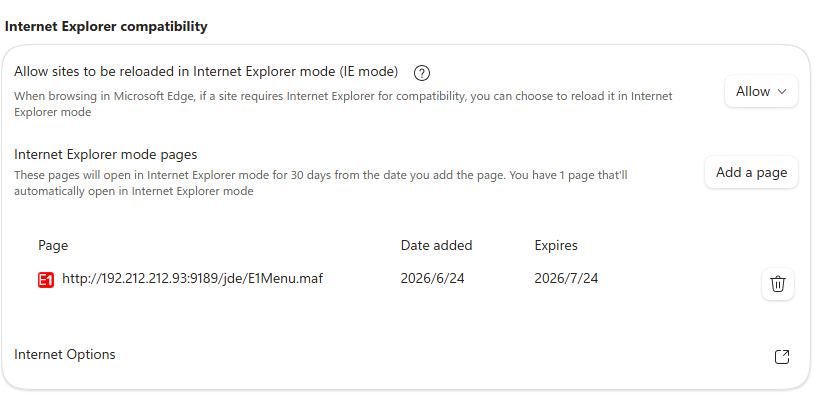Click the date added 2026/6/24
The height and width of the screenshot is (400, 819).
[432, 278]
